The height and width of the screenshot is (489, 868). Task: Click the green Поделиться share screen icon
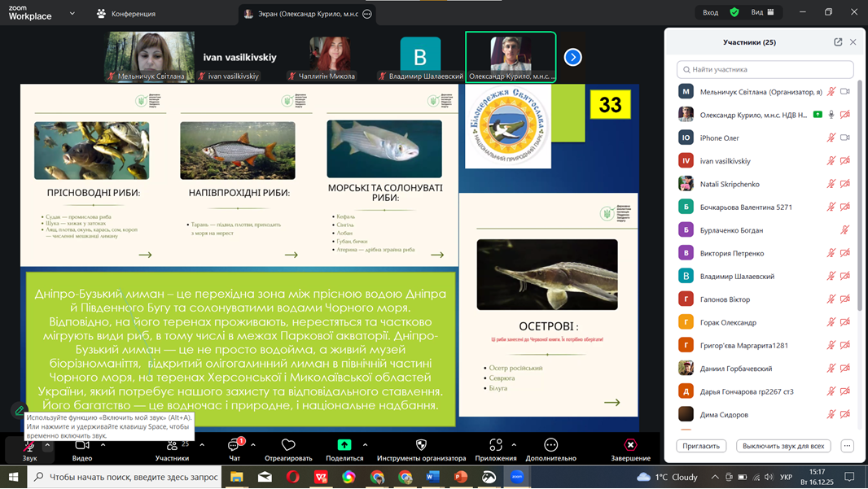[x=344, y=445]
